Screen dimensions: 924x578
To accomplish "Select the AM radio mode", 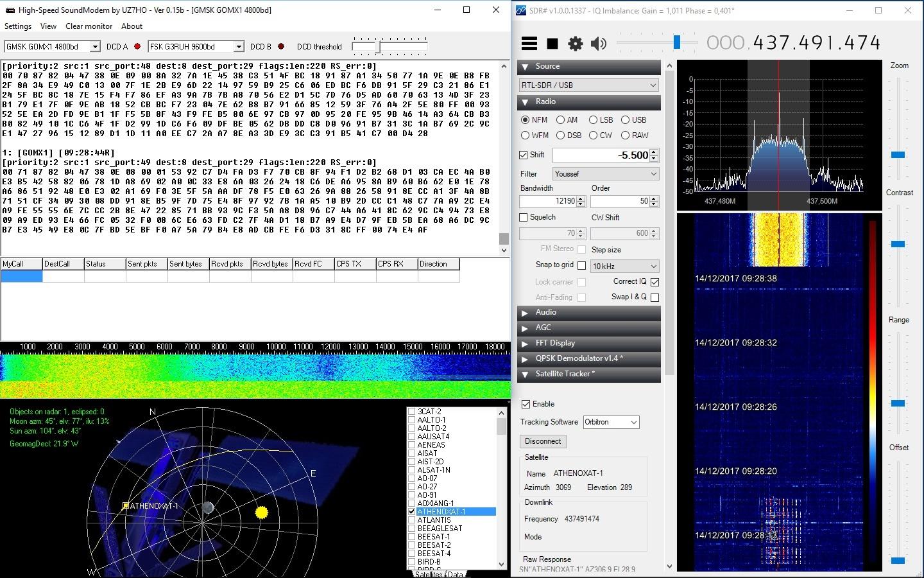I will click(561, 120).
